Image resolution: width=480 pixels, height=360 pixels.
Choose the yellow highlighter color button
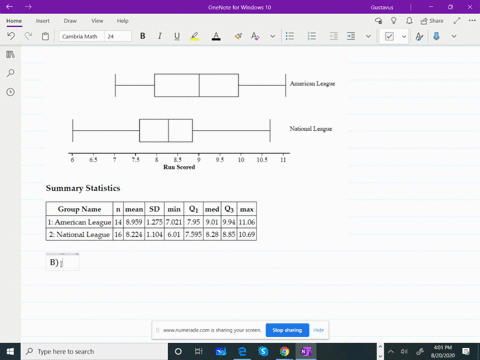194,36
